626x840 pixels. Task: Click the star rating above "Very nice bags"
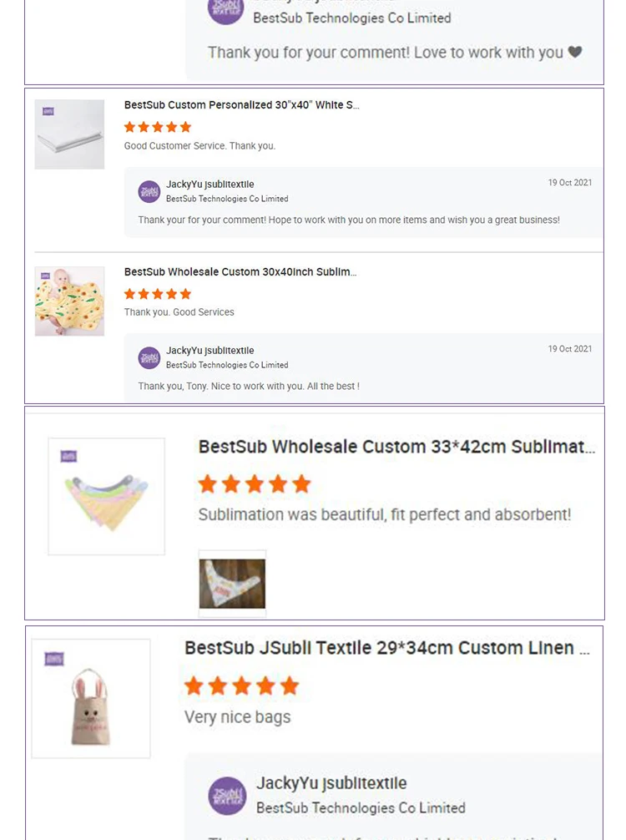(241, 686)
